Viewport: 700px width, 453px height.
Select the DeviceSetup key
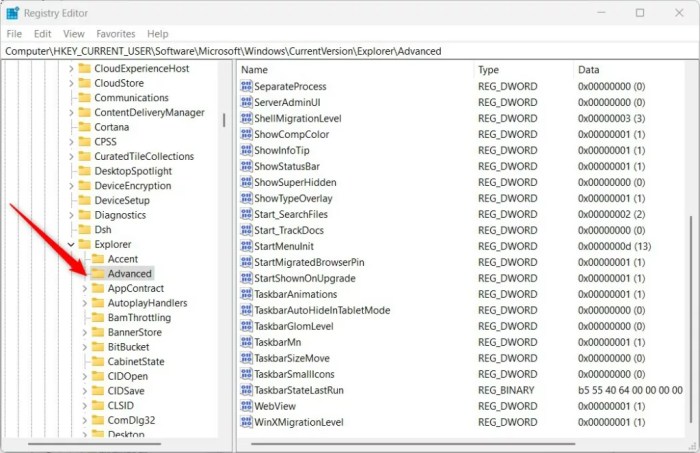point(122,200)
